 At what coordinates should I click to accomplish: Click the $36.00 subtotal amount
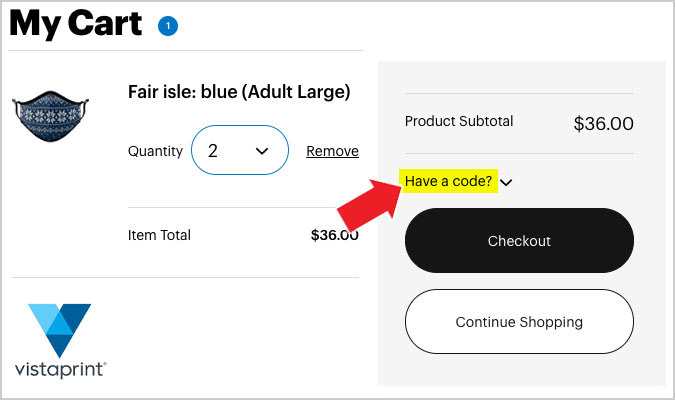[x=604, y=124]
